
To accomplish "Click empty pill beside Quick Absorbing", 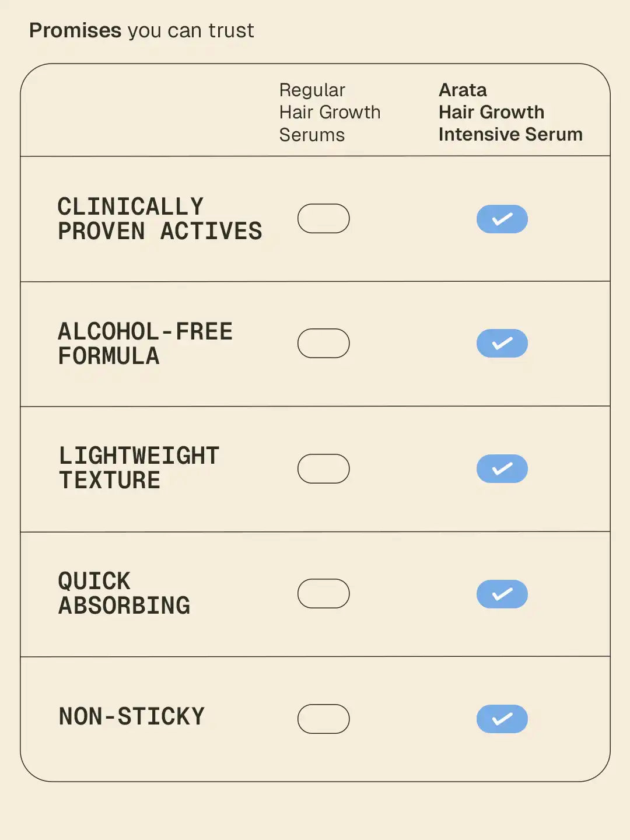I will click(323, 594).
